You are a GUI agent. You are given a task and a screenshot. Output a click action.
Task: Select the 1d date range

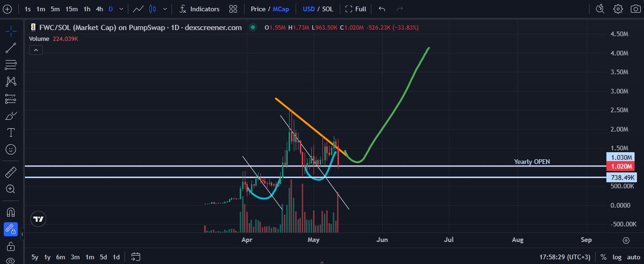coord(116,256)
